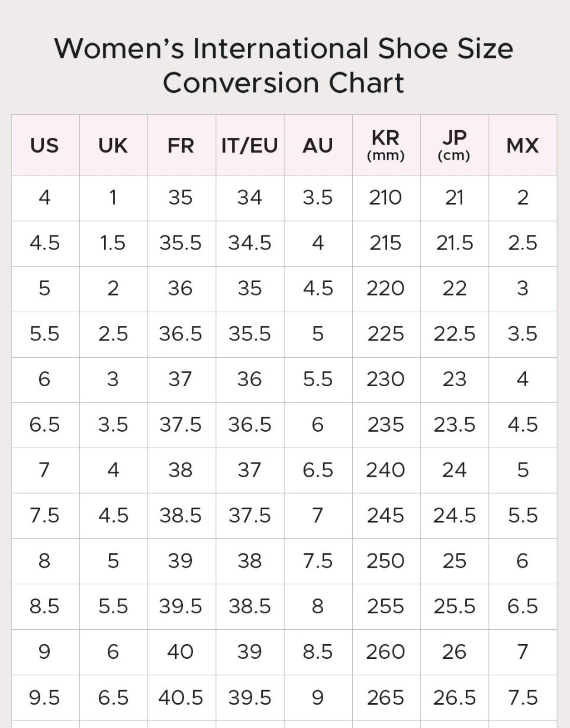The height and width of the screenshot is (728, 570).
Task: Click the KR (mm) column header
Action: [387, 145]
